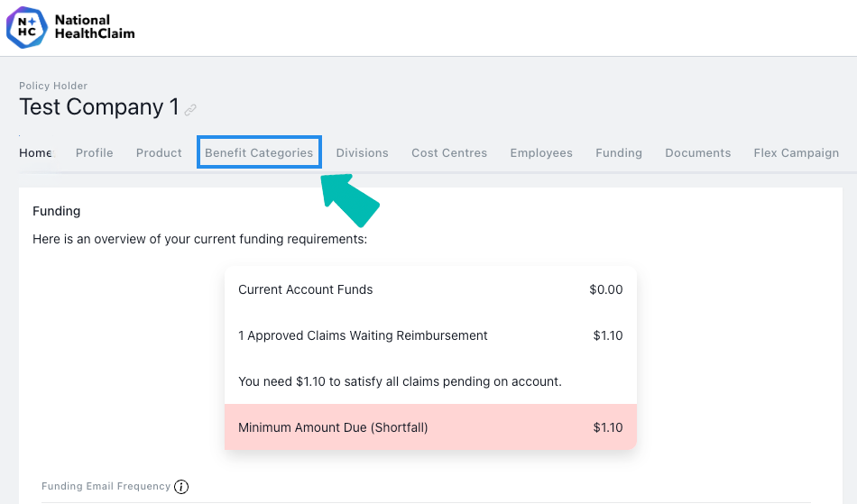Click the National HealthClaim hexagon logo

(x=27, y=27)
